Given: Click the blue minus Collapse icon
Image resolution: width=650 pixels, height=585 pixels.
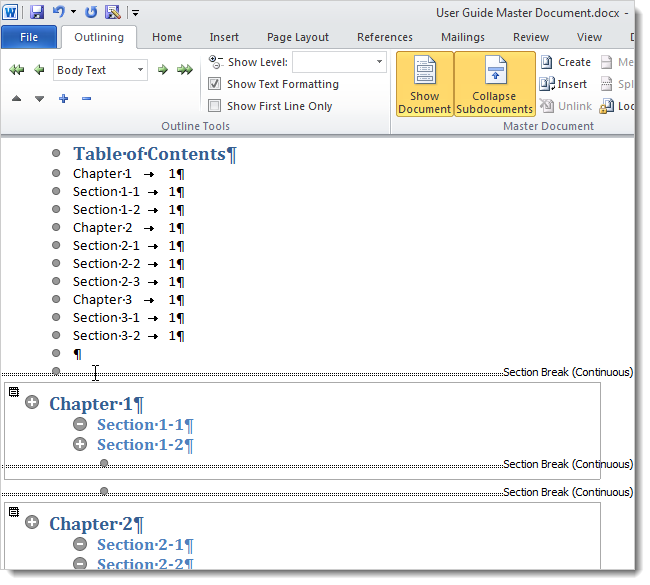Looking at the screenshot, I should click(x=87, y=99).
